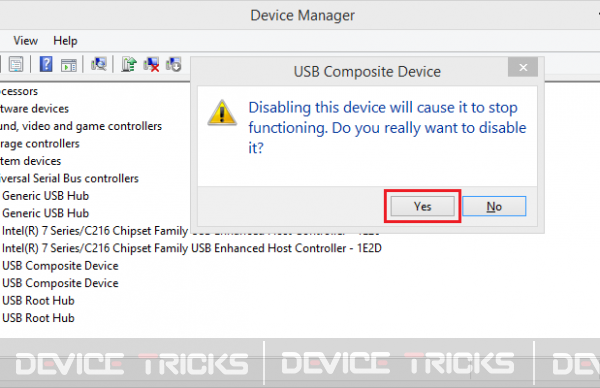Select the last USB Root Hub entry
Image resolution: width=600 pixels, height=388 pixels.
pos(38,318)
